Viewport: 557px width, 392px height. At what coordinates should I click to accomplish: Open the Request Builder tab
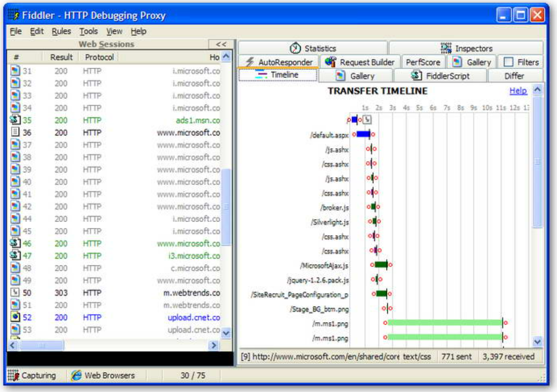pyautogui.click(x=360, y=62)
